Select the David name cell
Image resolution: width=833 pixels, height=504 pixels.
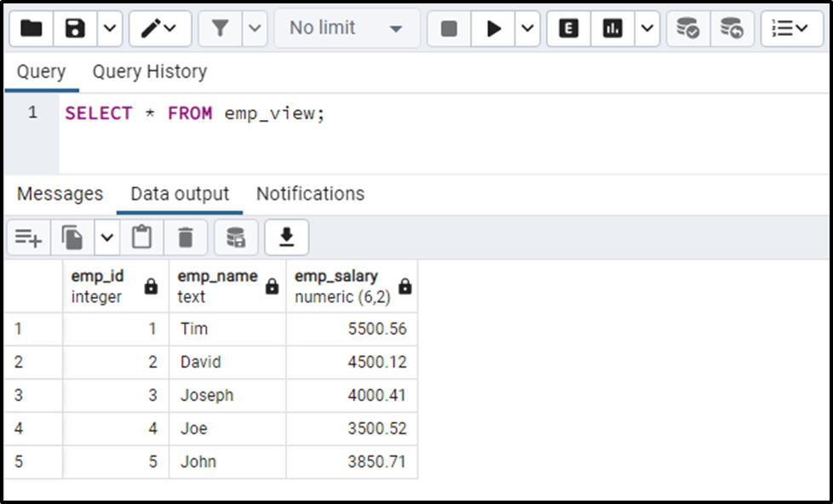(227, 362)
